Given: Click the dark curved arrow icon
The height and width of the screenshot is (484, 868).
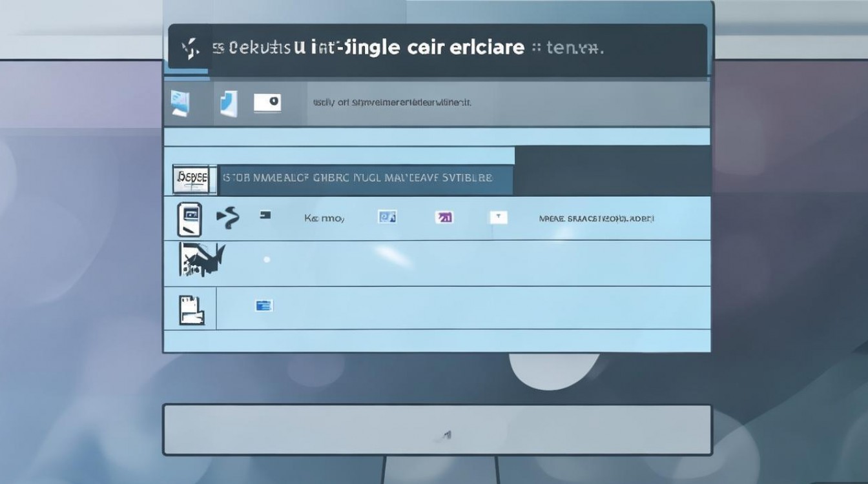Looking at the screenshot, I should click(x=228, y=218).
